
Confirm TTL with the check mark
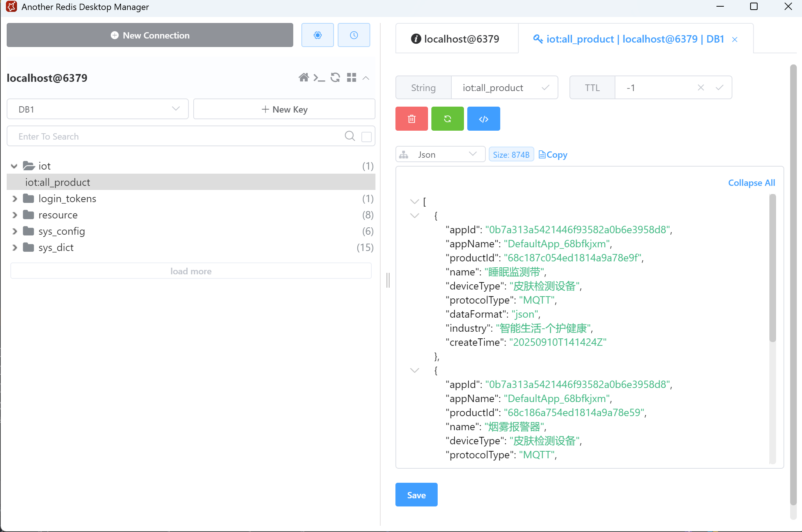pos(719,88)
